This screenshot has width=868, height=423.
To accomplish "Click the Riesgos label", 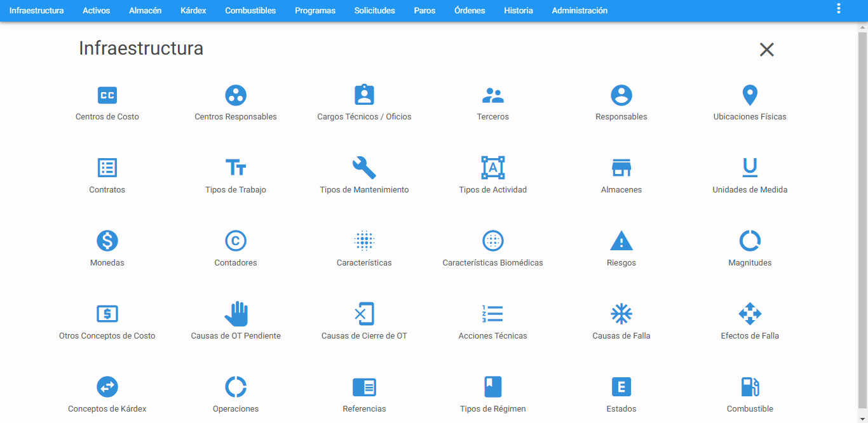I will tap(621, 263).
